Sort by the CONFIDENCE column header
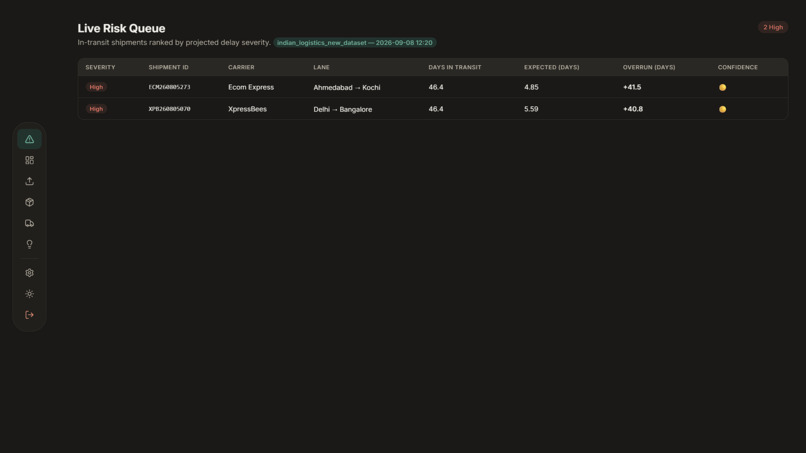The width and height of the screenshot is (806, 453). 738,67
